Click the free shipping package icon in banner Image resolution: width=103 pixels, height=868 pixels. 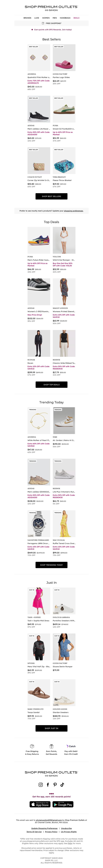43,23
